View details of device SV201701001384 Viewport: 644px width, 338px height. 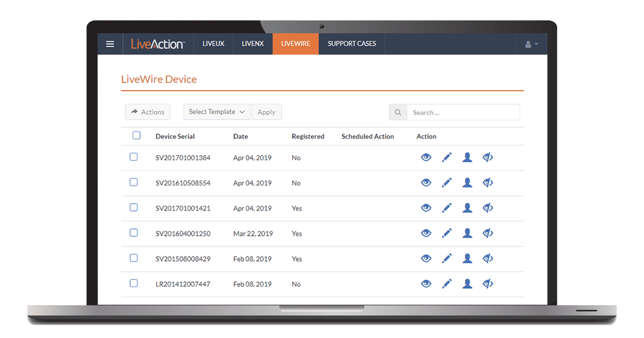click(426, 157)
